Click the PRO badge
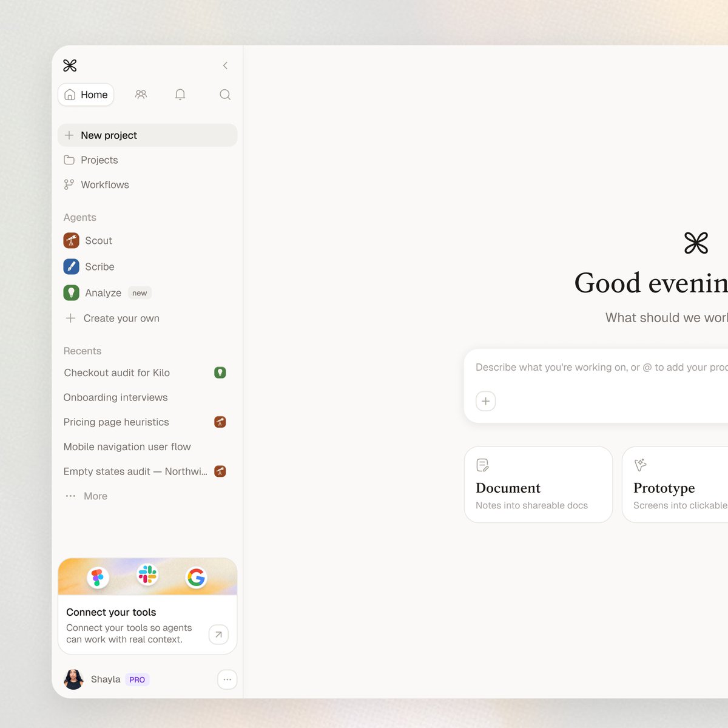This screenshot has width=728, height=728. (137, 679)
